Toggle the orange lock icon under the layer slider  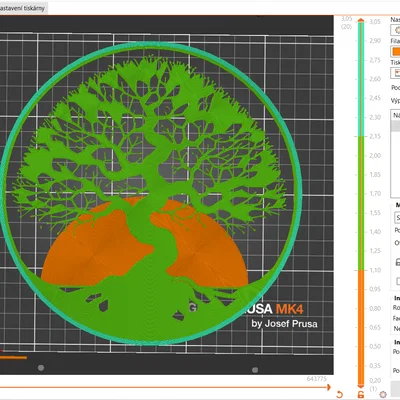pyautogui.click(x=361, y=395)
